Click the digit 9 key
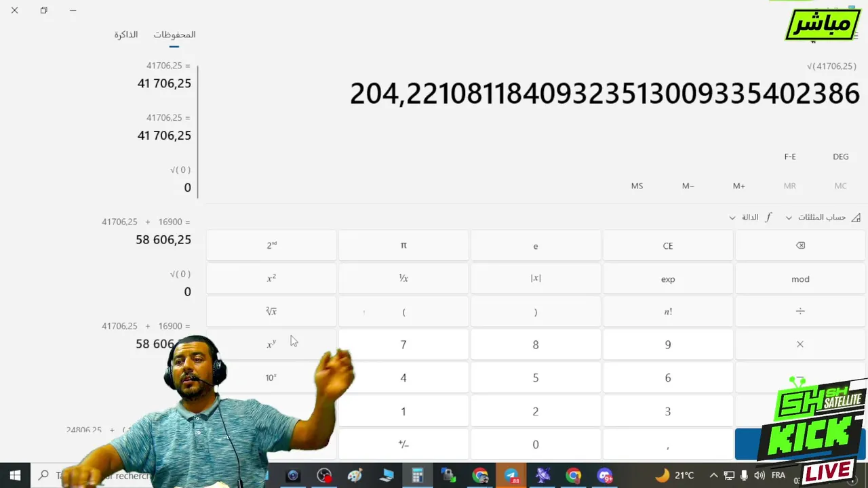868x488 pixels. (668, 344)
